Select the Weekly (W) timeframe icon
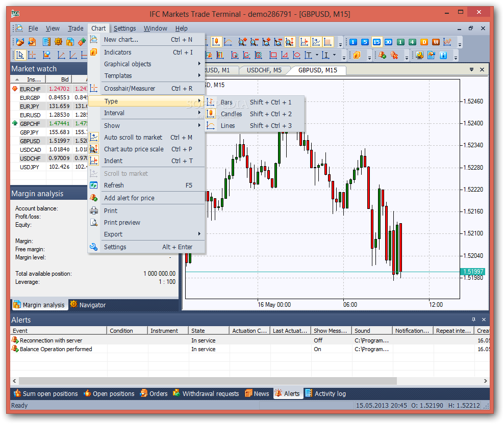The height and width of the screenshot is (424, 504). (436, 42)
